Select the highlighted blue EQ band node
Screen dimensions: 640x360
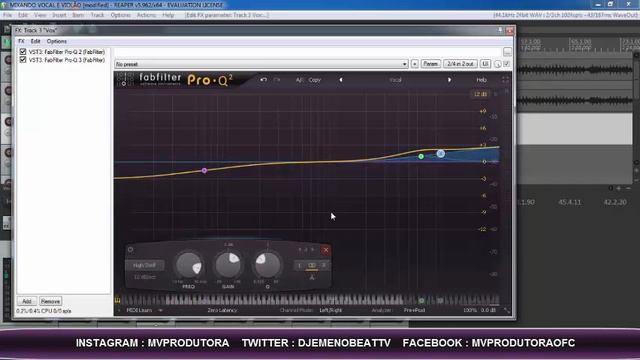click(440, 153)
